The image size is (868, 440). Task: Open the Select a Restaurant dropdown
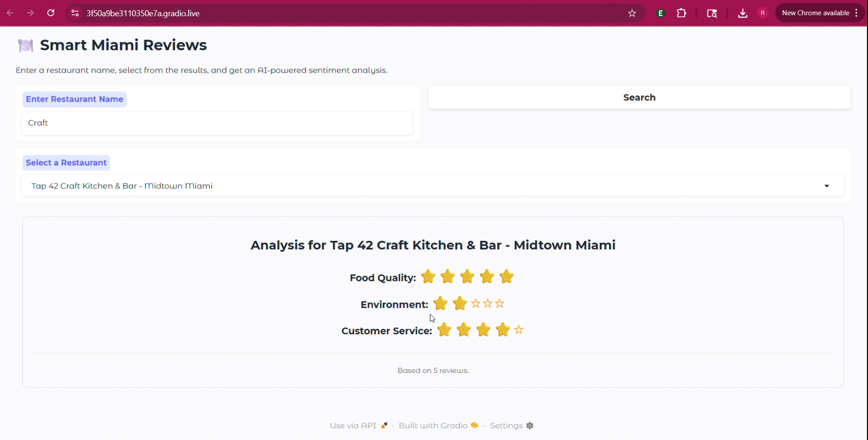433,186
